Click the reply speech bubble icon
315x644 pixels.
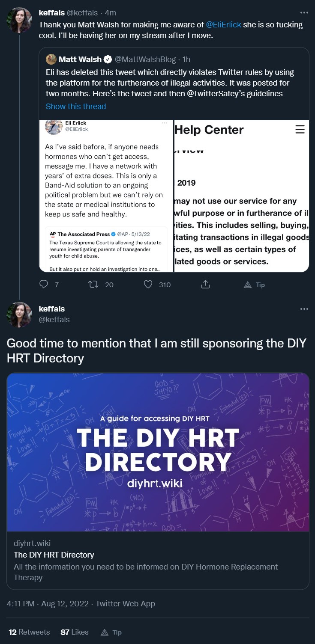pyautogui.click(x=43, y=285)
